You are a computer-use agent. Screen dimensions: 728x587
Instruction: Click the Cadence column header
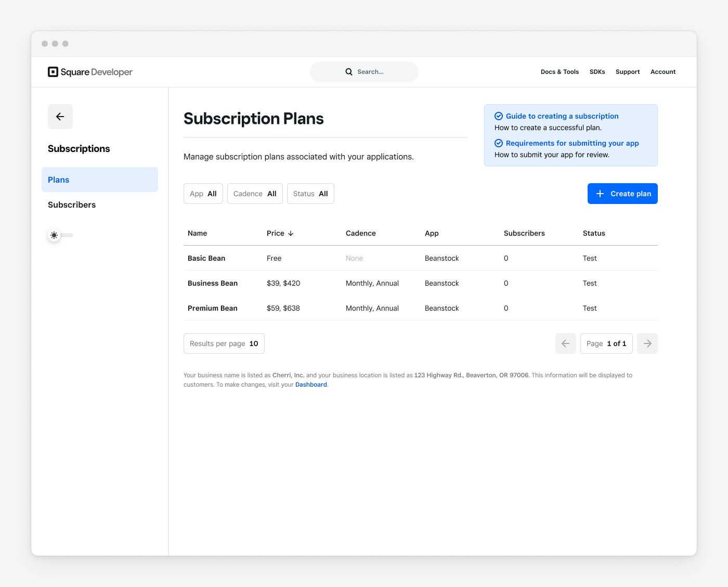(361, 233)
